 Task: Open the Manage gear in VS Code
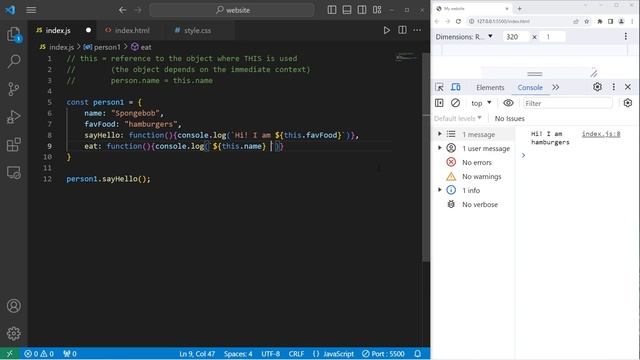pos(13,333)
